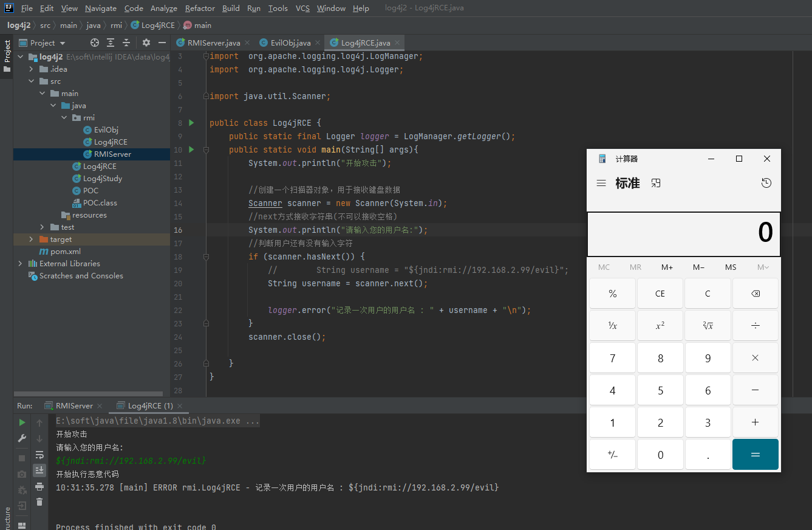Viewport: 812px width, 530px height.
Task: Click calculator M+ memory button
Action: (x=667, y=267)
